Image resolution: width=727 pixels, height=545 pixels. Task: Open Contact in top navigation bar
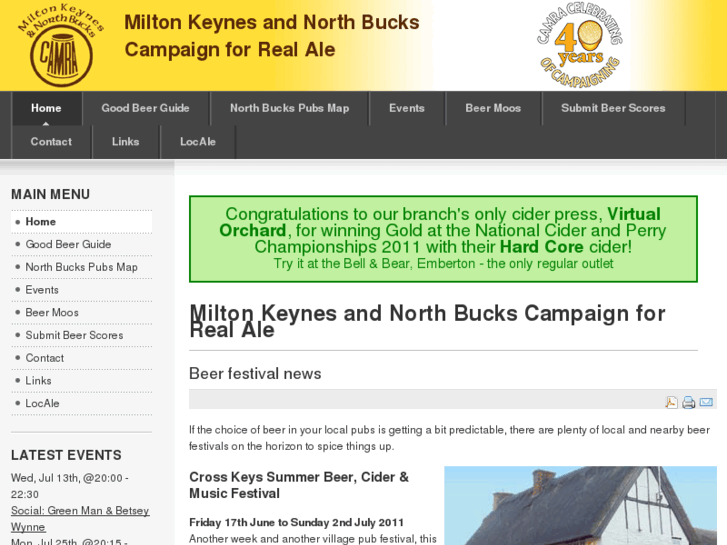click(51, 142)
